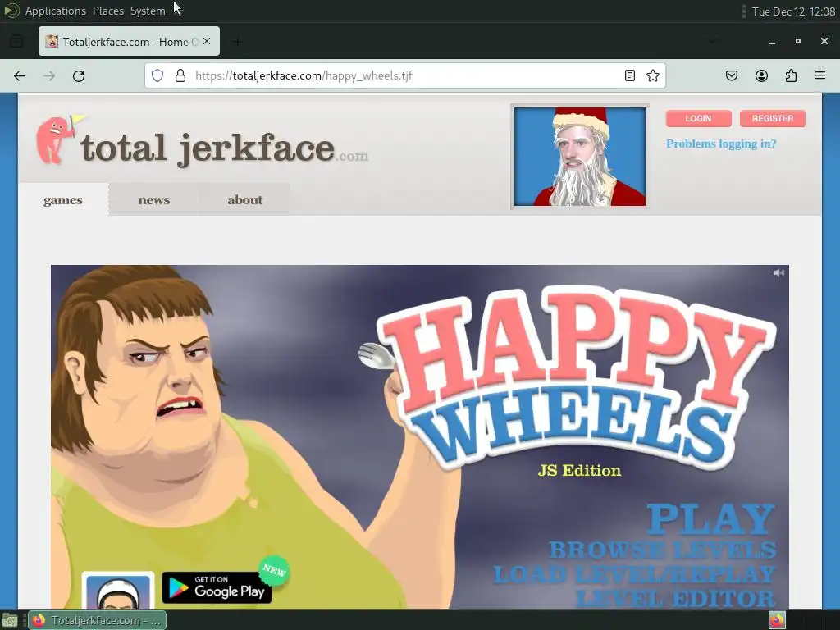Open the Applications menu
Viewport: 840px width, 630px height.
(56, 11)
